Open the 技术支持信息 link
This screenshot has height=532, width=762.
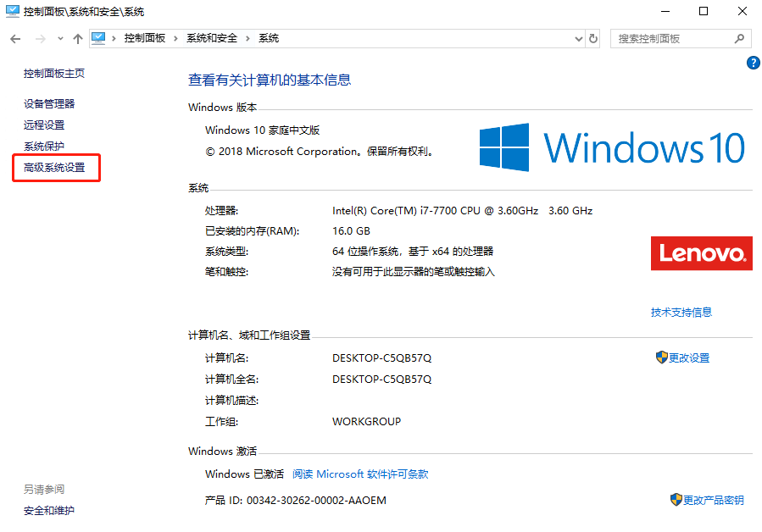(681, 312)
